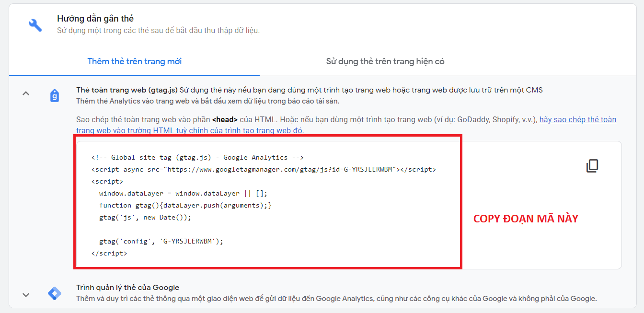The width and height of the screenshot is (644, 313).
Task: Click the bold <head> text in the instructions
Action: pos(225,120)
